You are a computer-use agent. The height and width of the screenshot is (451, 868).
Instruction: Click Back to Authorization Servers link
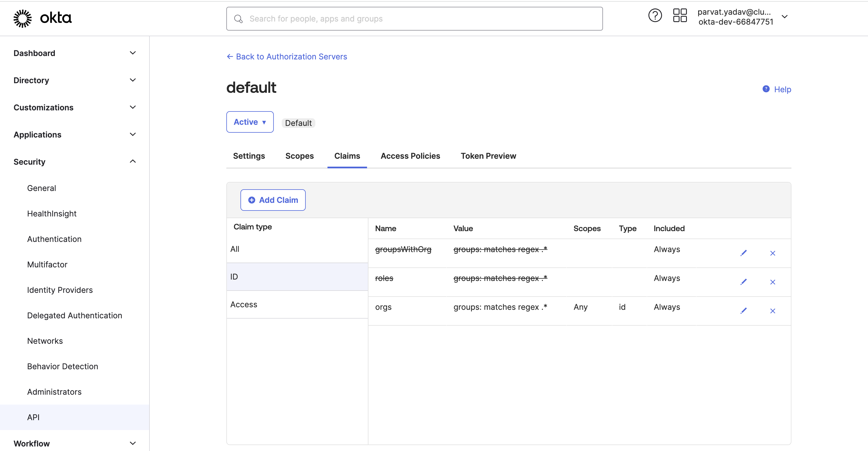click(287, 56)
